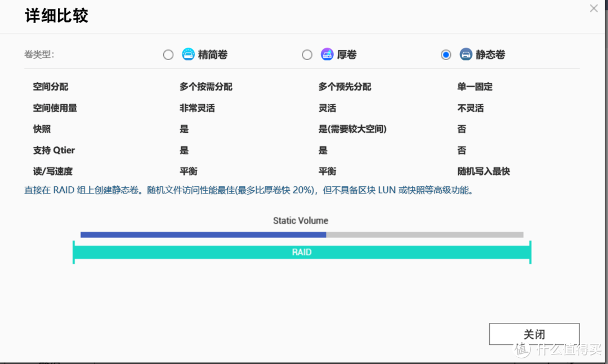The width and height of the screenshot is (608, 364).
Task: Choose the 厚卷 radio button
Action: coord(307,55)
